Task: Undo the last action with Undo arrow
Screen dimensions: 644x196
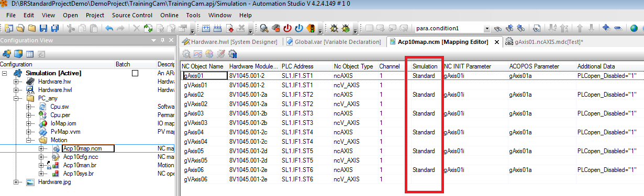Action: pos(109,28)
